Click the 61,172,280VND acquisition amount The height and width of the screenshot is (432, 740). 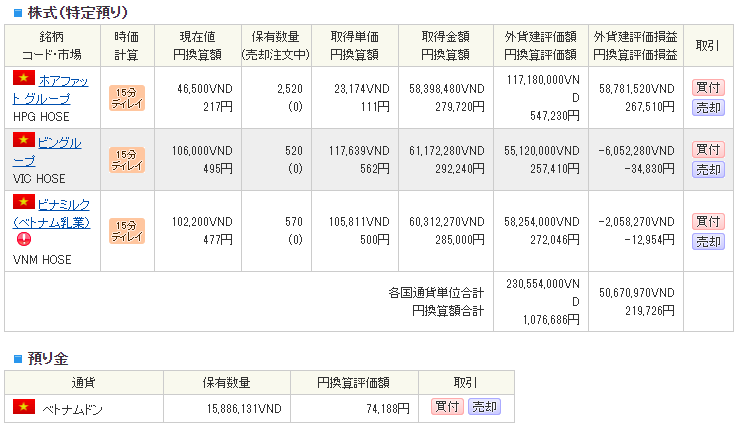pos(447,151)
